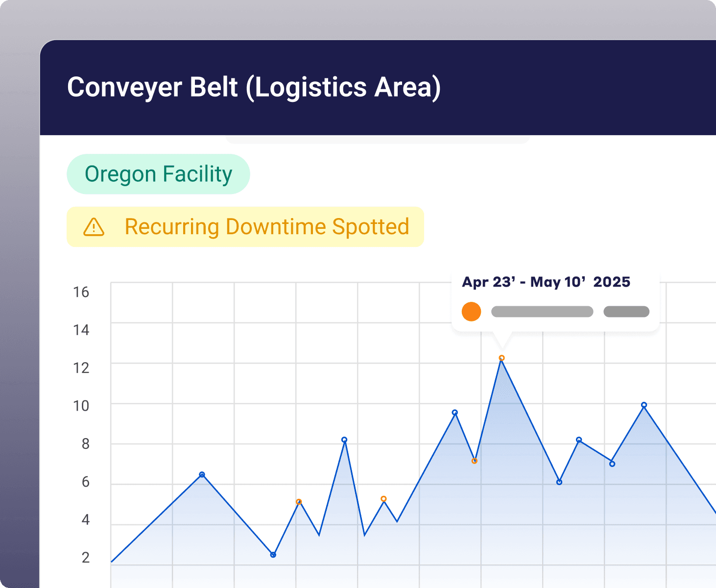Click the Apr 23' - May 10' 2025 tooltip date
716x588 pixels.
[x=546, y=282]
